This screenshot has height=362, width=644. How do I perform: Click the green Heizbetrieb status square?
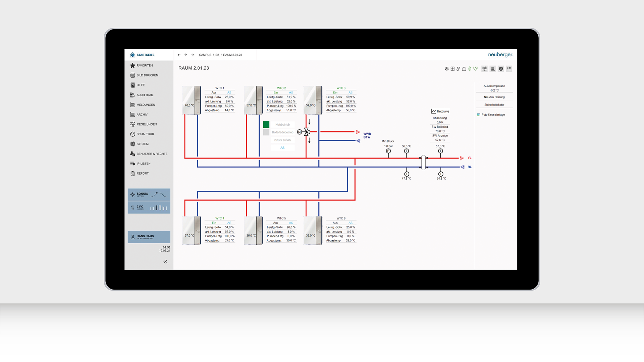266,125
